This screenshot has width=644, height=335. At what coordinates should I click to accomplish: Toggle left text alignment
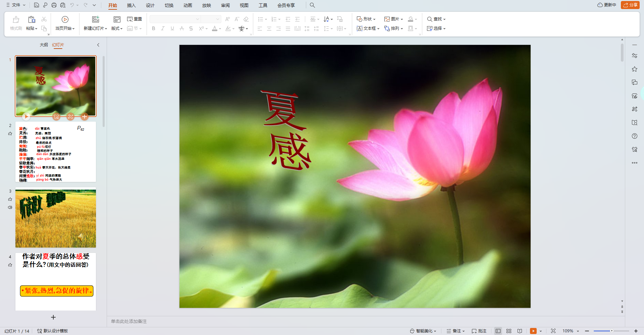(x=260, y=28)
